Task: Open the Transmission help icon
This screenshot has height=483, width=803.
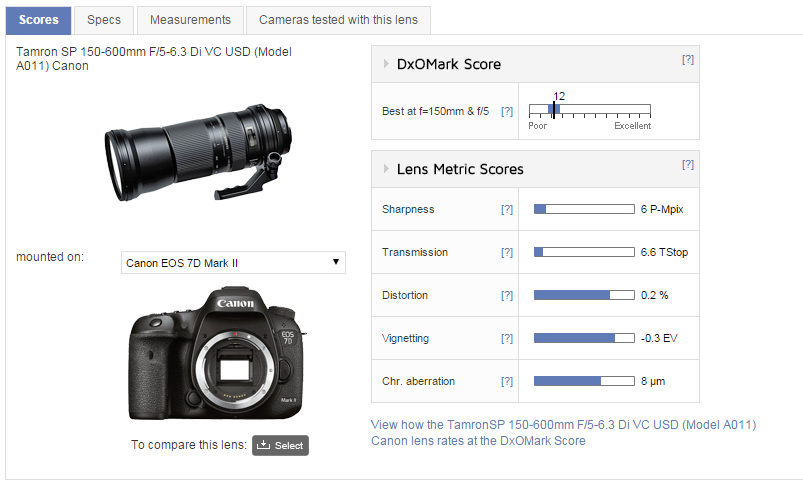Action: pos(506,252)
